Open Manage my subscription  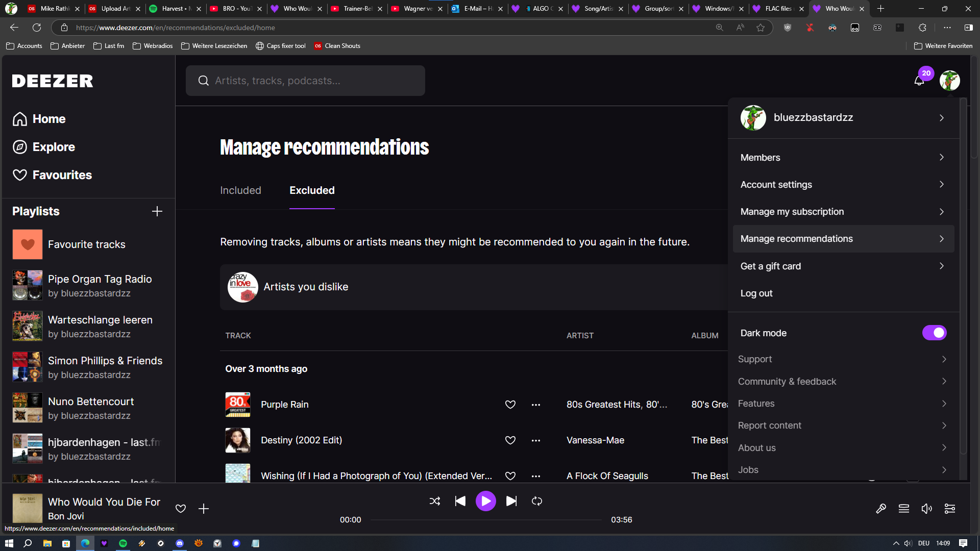(843, 212)
